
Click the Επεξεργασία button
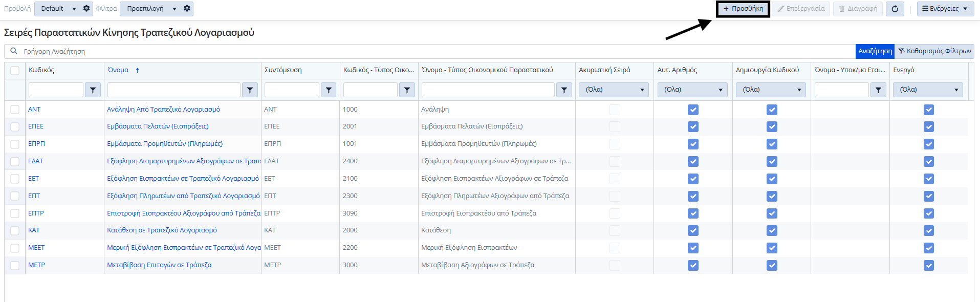(x=801, y=9)
